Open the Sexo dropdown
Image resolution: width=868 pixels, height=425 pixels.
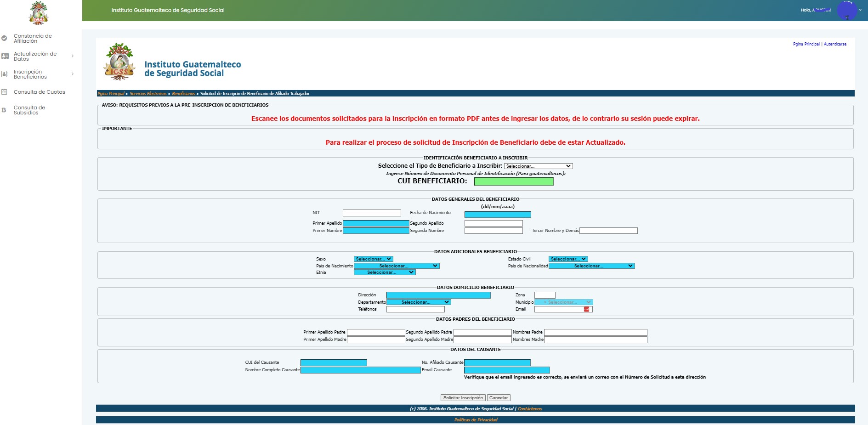click(373, 259)
